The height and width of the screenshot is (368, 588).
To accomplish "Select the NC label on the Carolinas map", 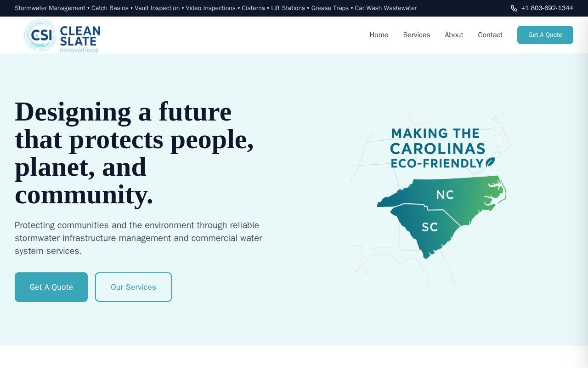I will coord(444,195).
